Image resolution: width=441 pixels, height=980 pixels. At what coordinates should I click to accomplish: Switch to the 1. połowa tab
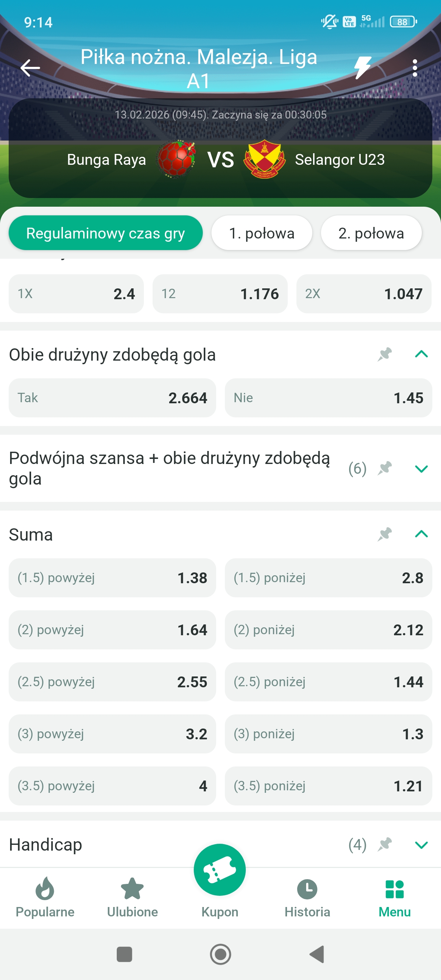coord(262,233)
